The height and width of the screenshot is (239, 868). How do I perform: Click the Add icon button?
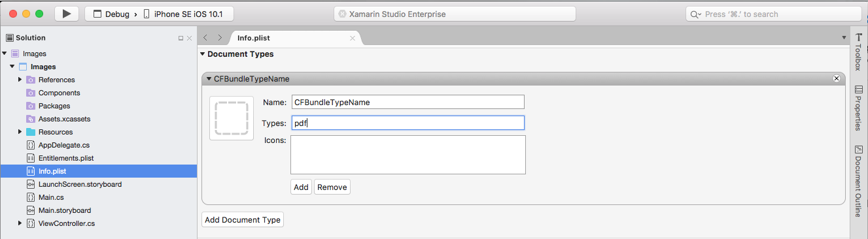301,187
